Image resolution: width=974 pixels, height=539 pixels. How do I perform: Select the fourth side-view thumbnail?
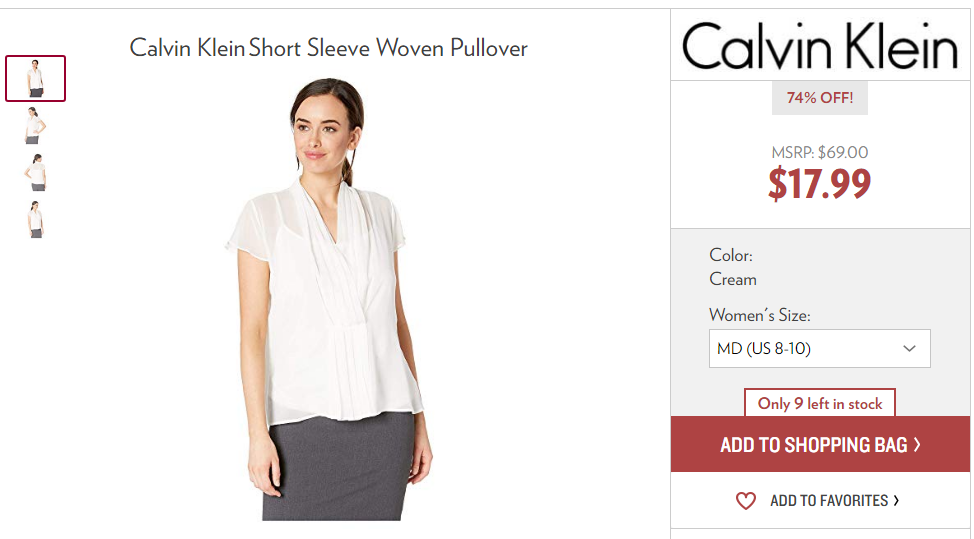tap(35, 219)
